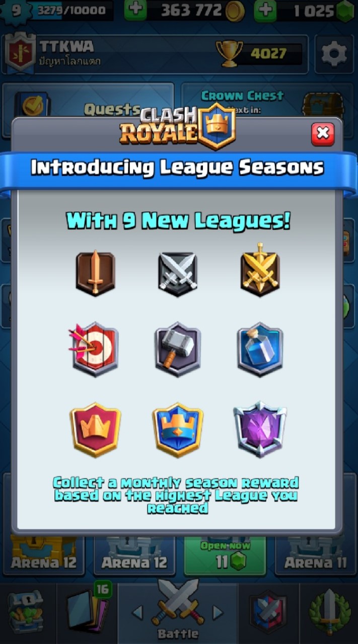Tap the bronze single-sword league badge
Image resolution: width=358 pixels, height=644 pixels.
coord(96,273)
